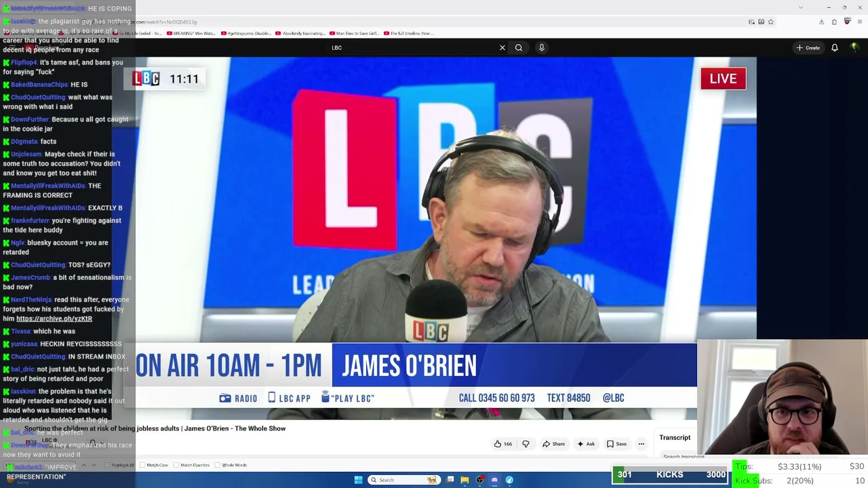Click the Create button on YouTube
This screenshot has width=868, height=488.
pyautogui.click(x=808, y=47)
